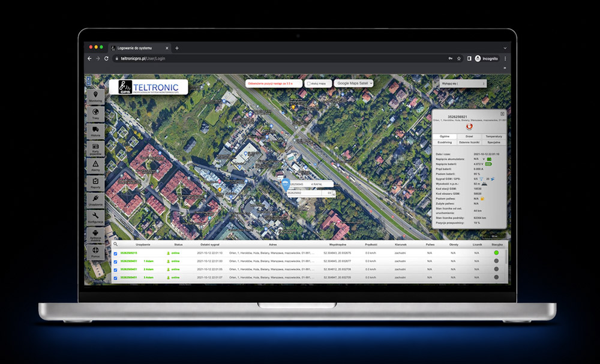Click the position refresh countdown box

(x=274, y=83)
